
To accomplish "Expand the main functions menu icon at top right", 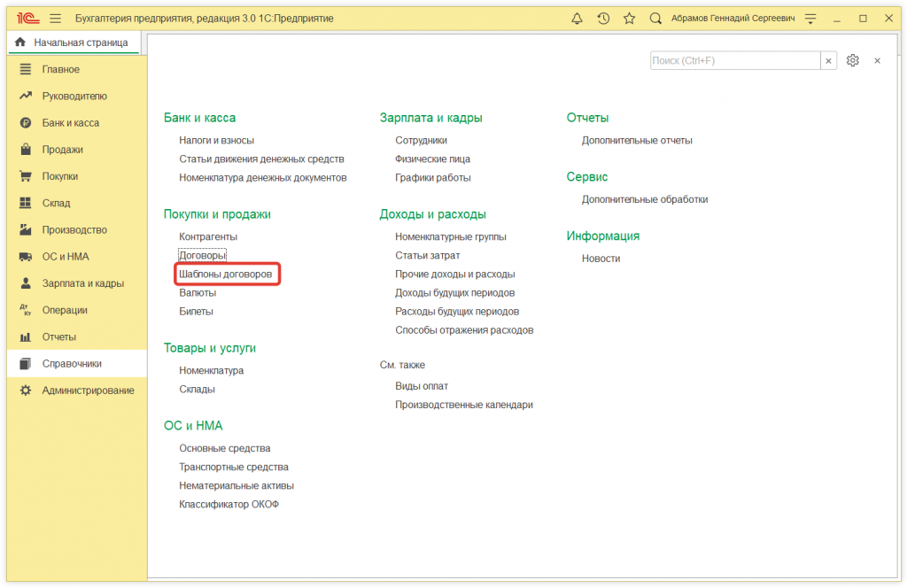I will 810,18.
